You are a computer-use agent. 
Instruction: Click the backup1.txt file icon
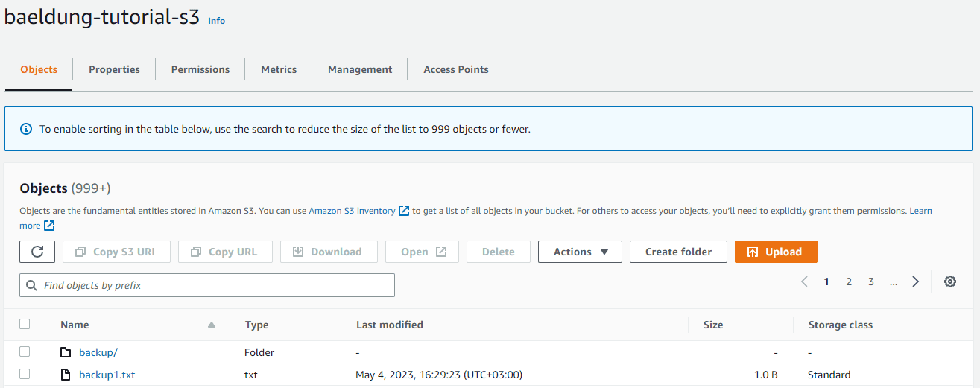[x=66, y=375]
